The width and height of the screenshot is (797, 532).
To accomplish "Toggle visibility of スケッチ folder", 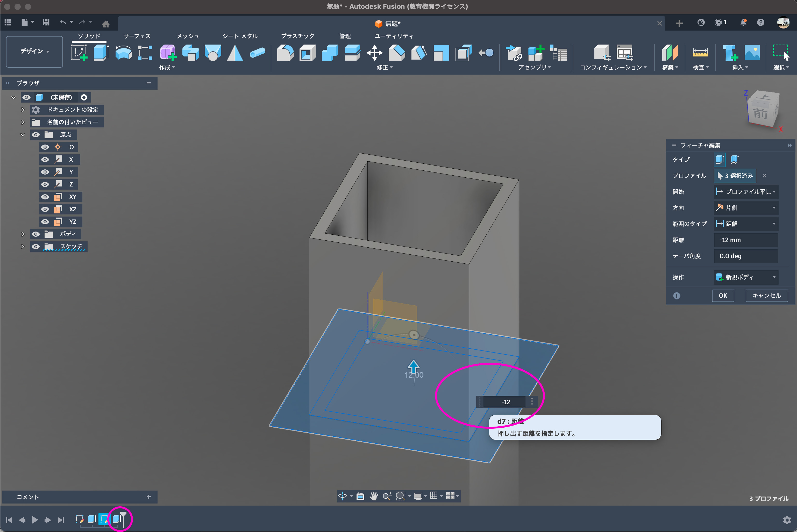I will click(36, 247).
